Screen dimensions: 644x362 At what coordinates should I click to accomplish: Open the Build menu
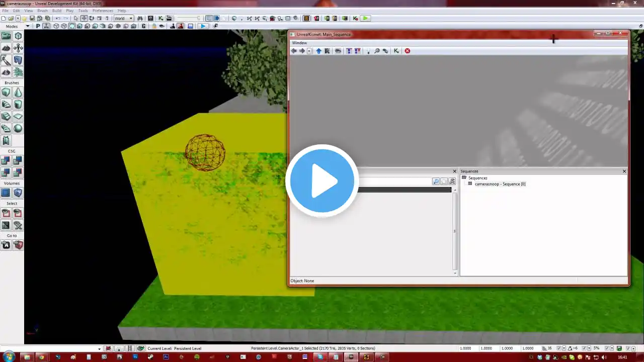57,11
